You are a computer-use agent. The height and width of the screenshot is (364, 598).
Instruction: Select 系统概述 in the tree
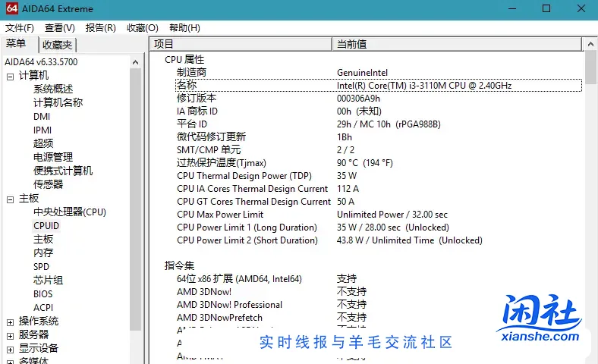(x=53, y=89)
